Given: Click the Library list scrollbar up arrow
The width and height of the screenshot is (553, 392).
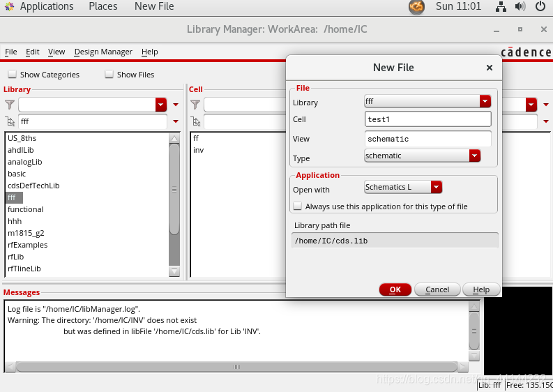Looking at the screenshot, I should pyautogui.click(x=174, y=138).
